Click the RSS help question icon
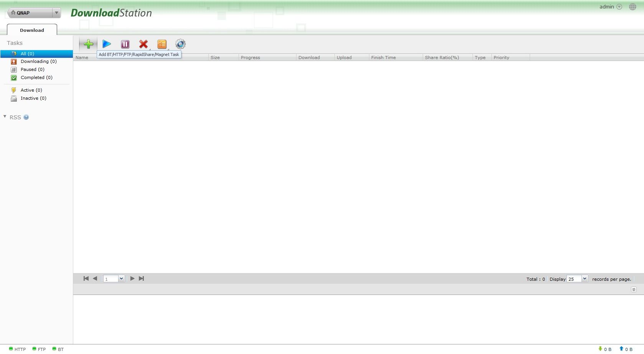The height and width of the screenshot is (354, 644). pyautogui.click(x=26, y=117)
